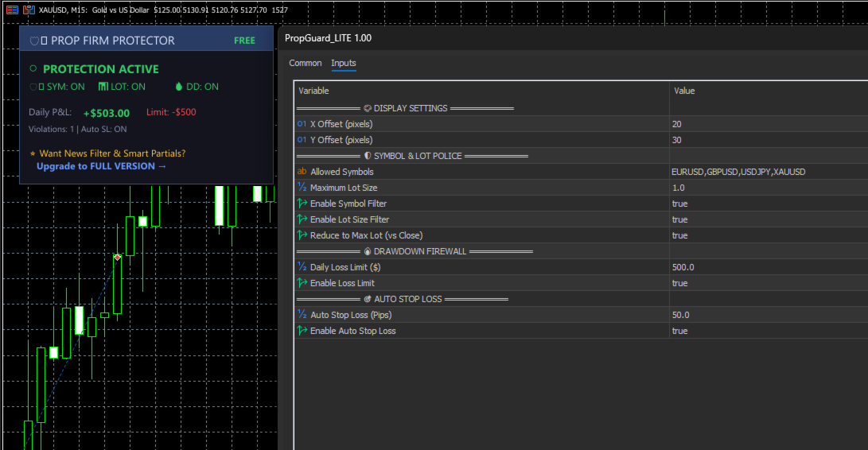Select the Inputs tab
The height and width of the screenshot is (450, 868).
tap(344, 64)
